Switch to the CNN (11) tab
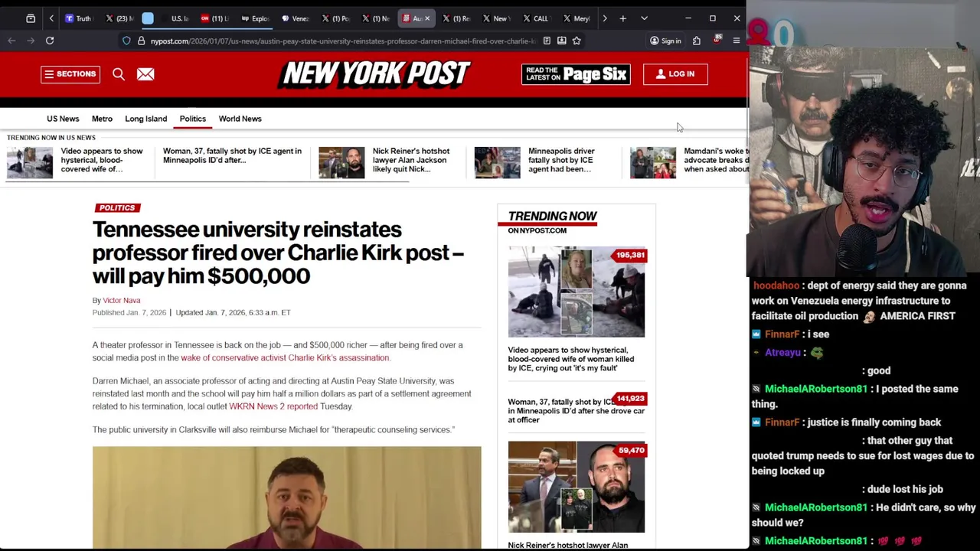The image size is (980, 551). click(215, 18)
